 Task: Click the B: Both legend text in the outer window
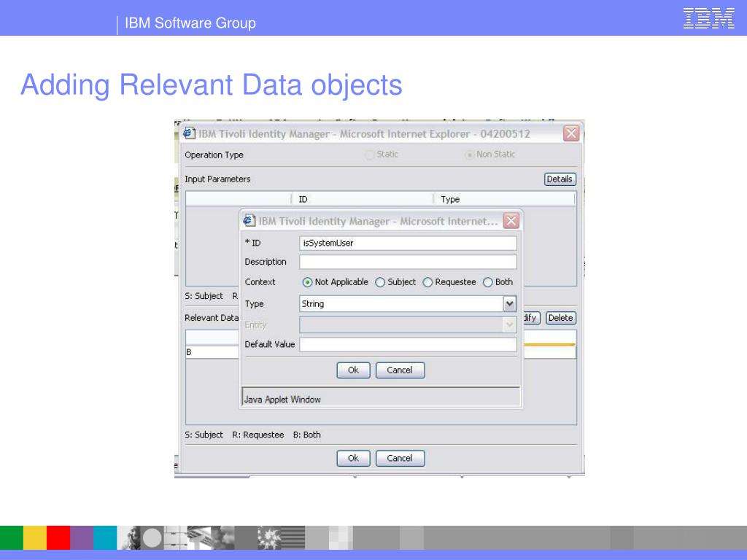click(307, 435)
